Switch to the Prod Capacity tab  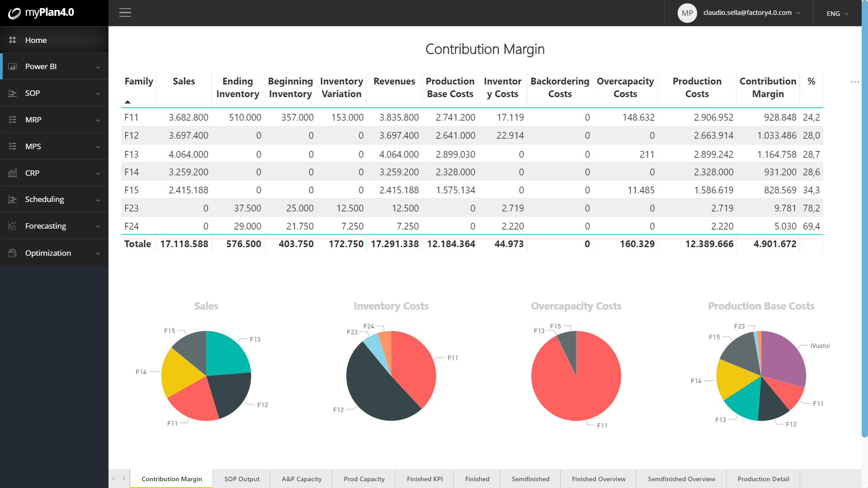(x=364, y=479)
